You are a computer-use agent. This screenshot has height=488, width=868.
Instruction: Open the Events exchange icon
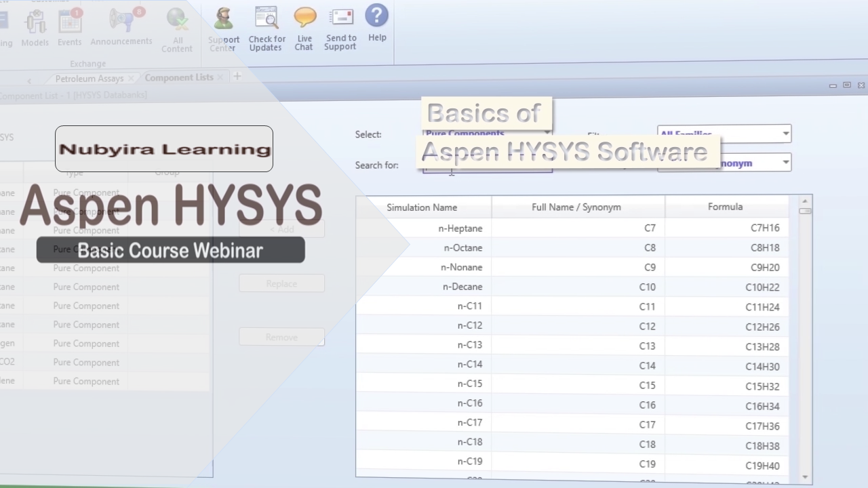tap(69, 22)
